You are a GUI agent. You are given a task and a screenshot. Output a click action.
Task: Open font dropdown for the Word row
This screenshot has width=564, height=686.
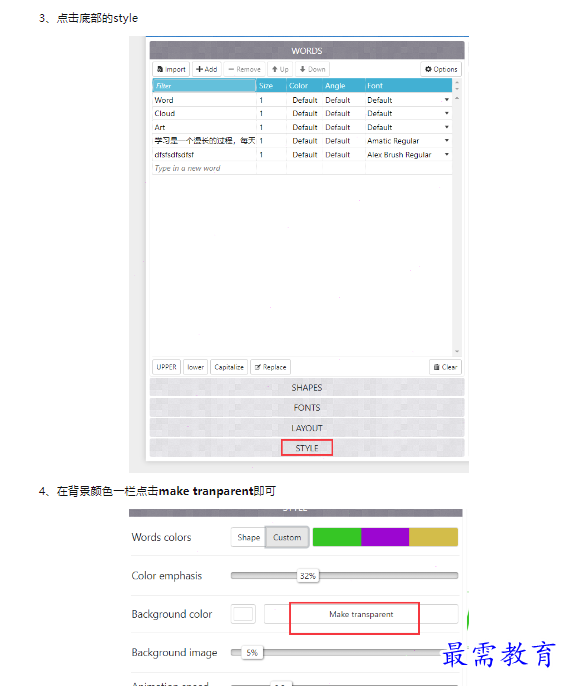click(x=447, y=100)
